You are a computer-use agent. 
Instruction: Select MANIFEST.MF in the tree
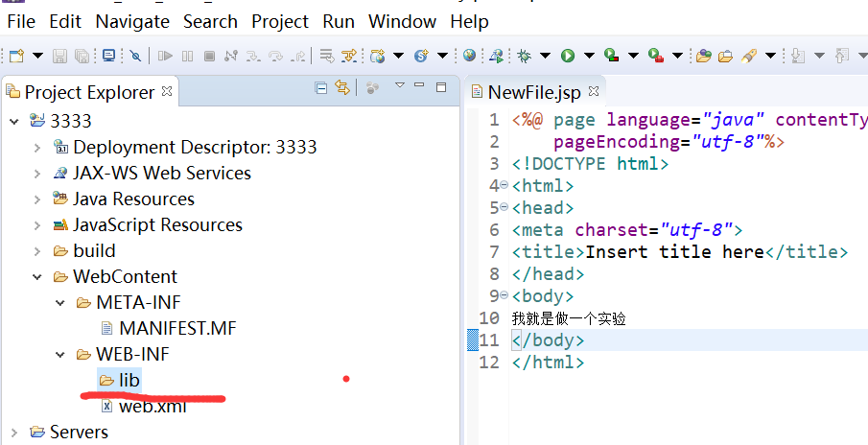(177, 329)
